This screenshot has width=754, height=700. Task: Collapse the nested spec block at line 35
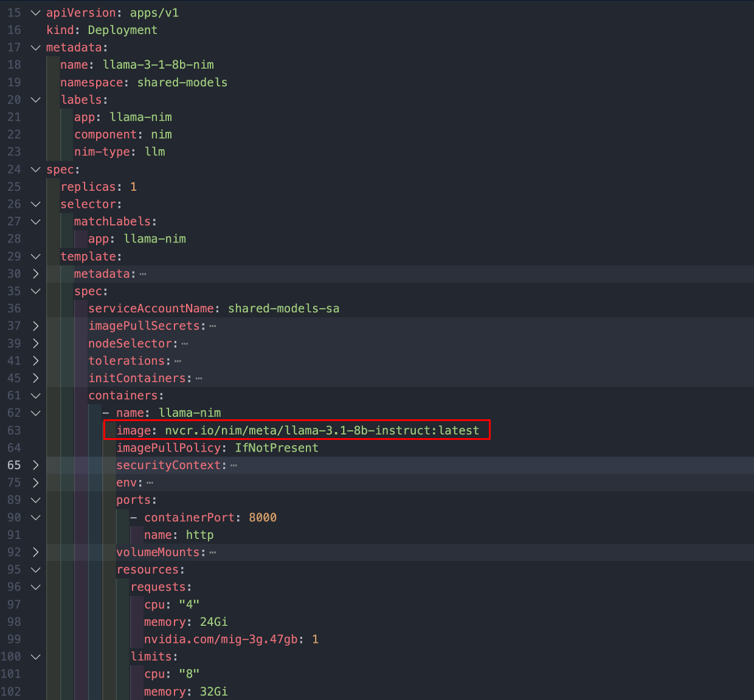[36, 291]
